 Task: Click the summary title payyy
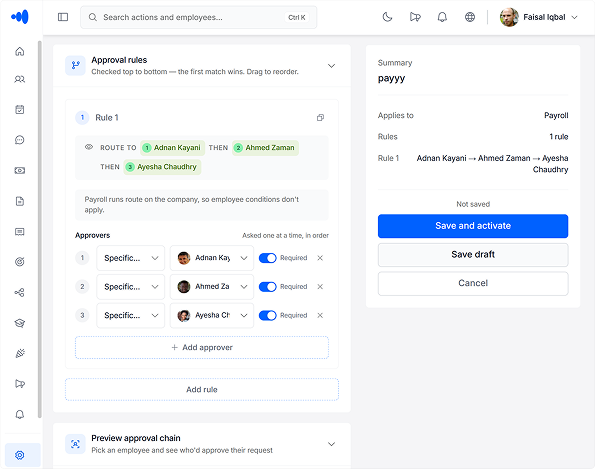point(391,78)
